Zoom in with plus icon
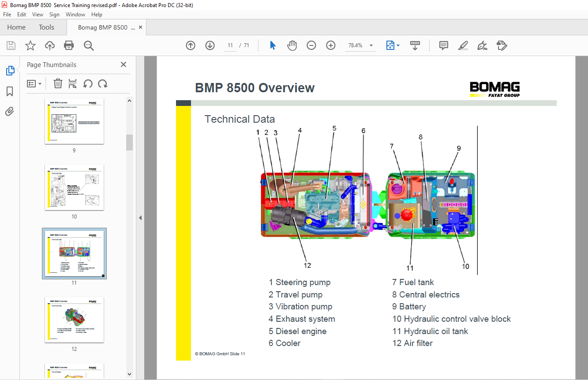This screenshot has width=588, height=380. point(331,45)
